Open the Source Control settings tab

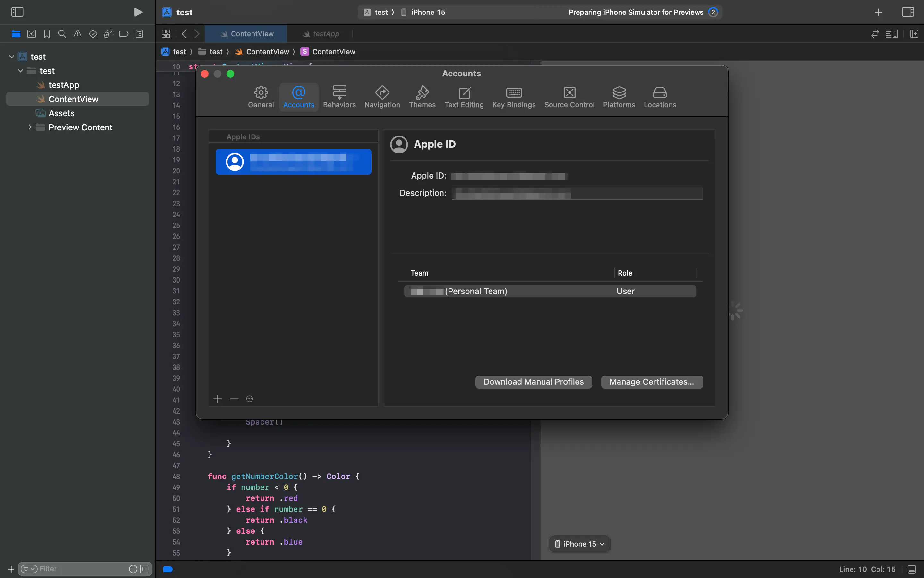click(x=569, y=97)
